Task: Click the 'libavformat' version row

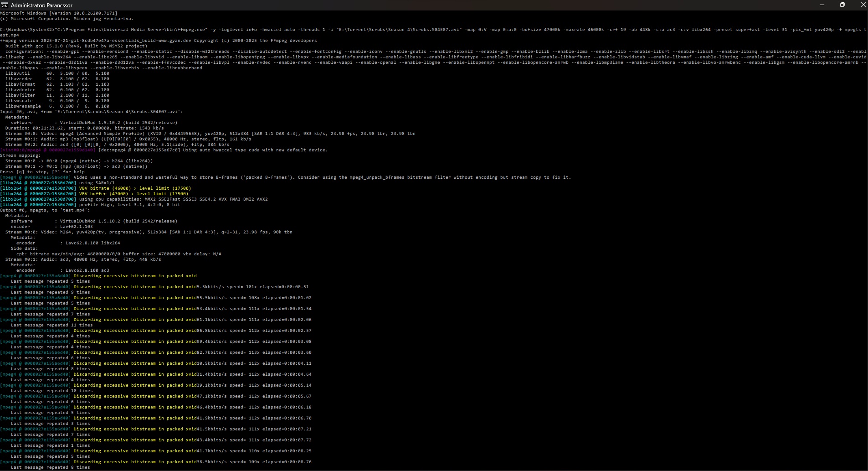Action: click(57, 84)
